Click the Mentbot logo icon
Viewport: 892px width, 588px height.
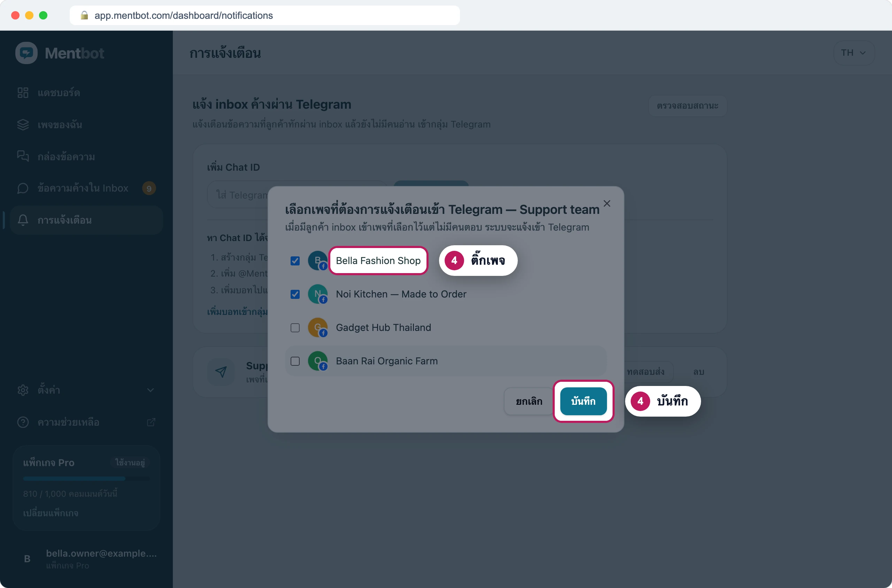(26, 53)
